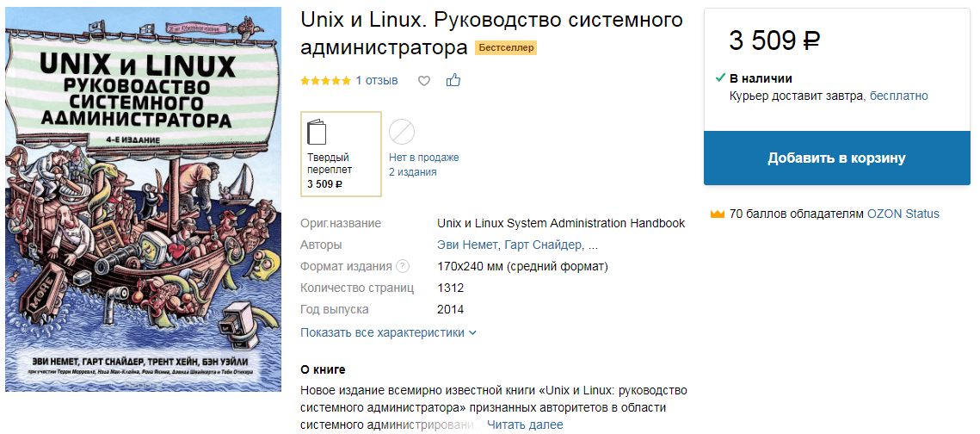980x434 pixels.
Task: Click the five-star rating icons
Action: click(x=325, y=81)
